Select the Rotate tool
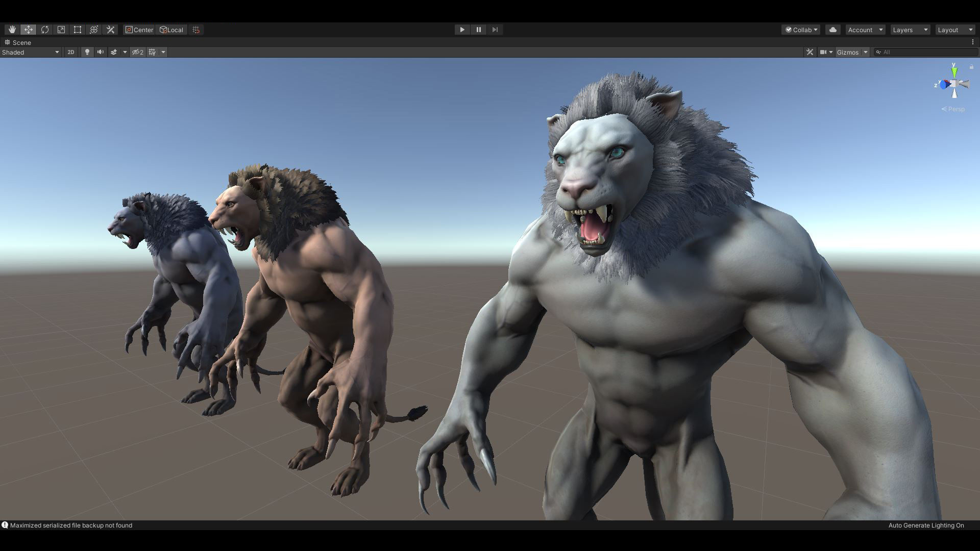The image size is (980, 551). [x=44, y=30]
